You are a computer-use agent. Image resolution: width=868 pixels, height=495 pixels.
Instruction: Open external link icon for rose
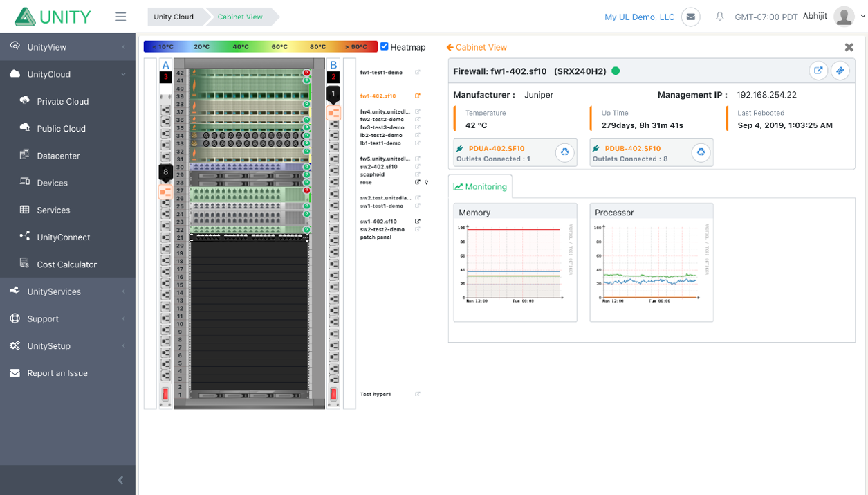pyautogui.click(x=418, y=183)
